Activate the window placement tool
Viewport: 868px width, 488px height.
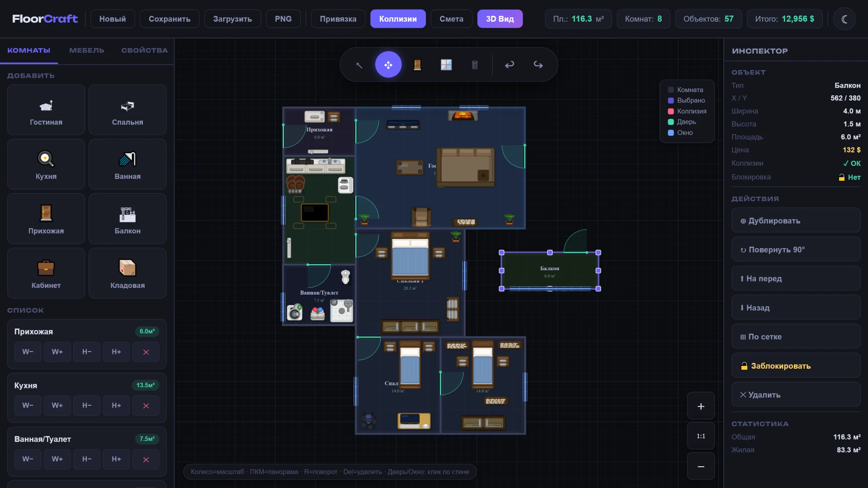[446, 65]
